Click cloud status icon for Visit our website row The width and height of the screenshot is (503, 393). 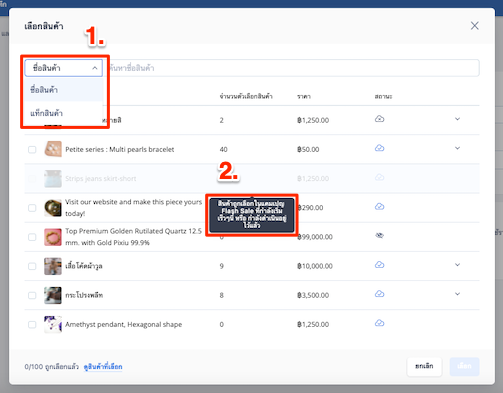(x=379, y=207)
